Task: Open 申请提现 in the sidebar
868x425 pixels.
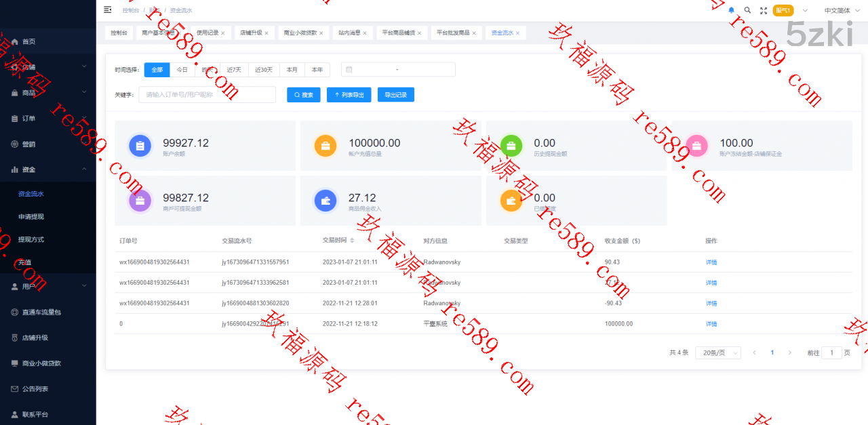Action: click(x=31, y=217)
